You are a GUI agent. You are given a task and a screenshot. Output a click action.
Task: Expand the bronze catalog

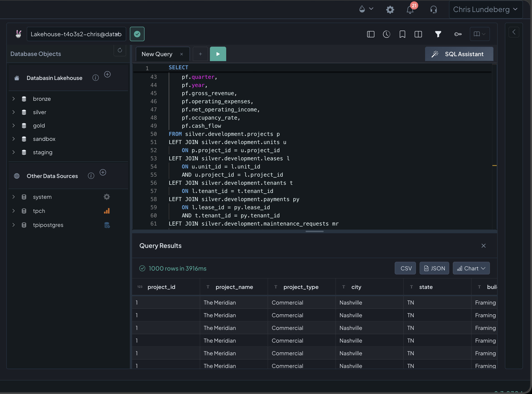tap(14, 99)
